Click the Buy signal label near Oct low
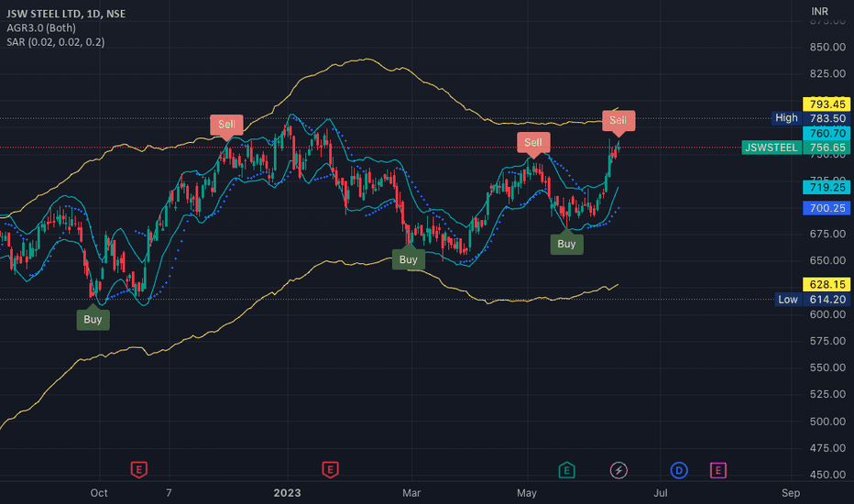Viewport: 854px width, 504px height. [93, 318]
